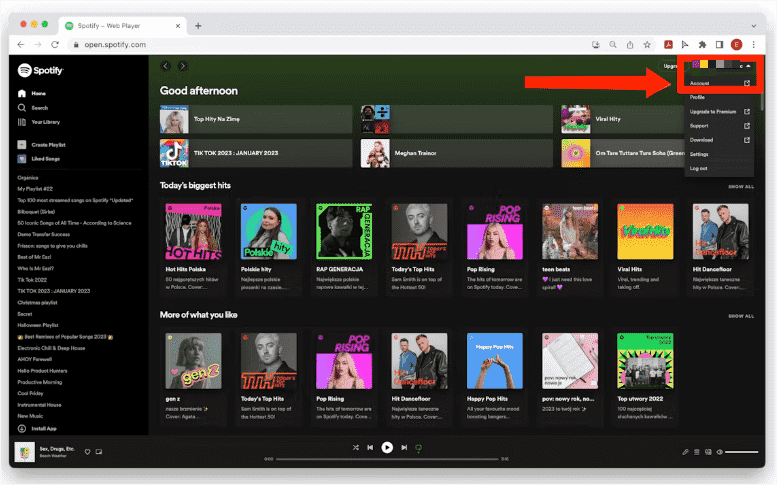
Task: Open the Halloween Playlist in sidebar
Action: click(38, 325)
